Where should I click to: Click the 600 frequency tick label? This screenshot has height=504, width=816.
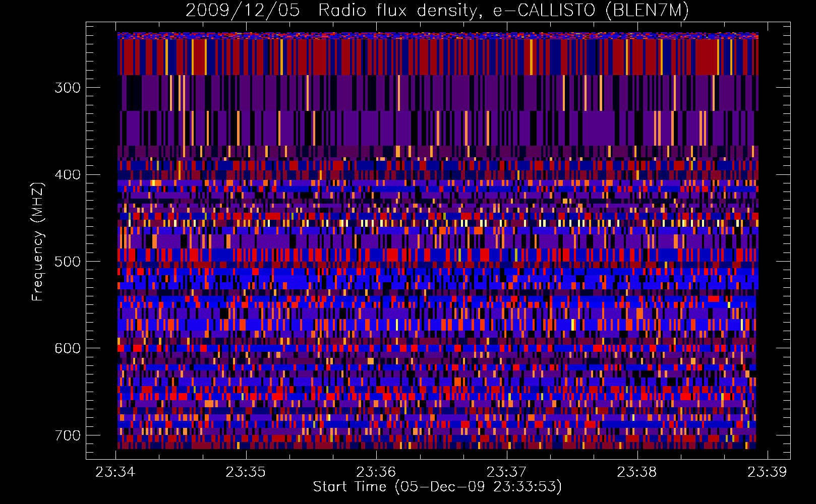pyautogui.click(x=68, y=348)
